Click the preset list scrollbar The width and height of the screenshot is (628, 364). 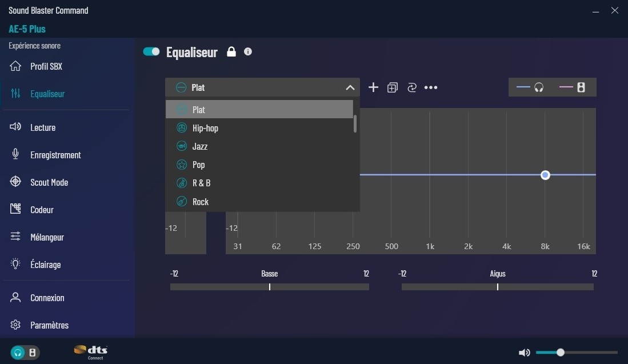click(355, 124)
